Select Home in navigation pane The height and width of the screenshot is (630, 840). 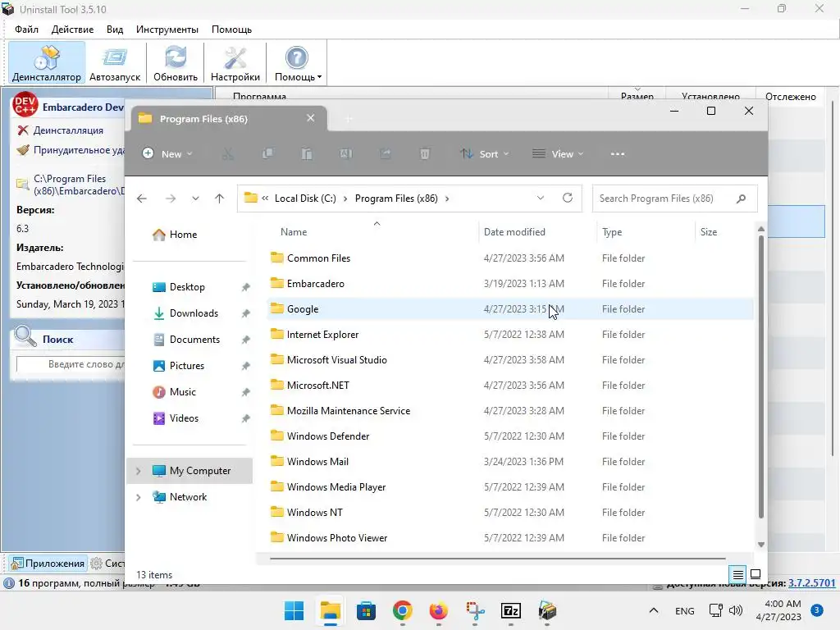pos(183,235)
